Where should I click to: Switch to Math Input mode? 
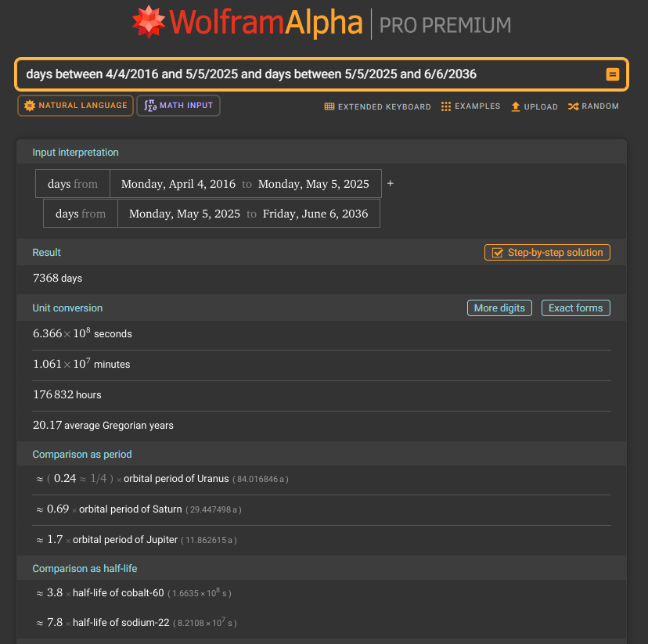click(x=178, y=106)
